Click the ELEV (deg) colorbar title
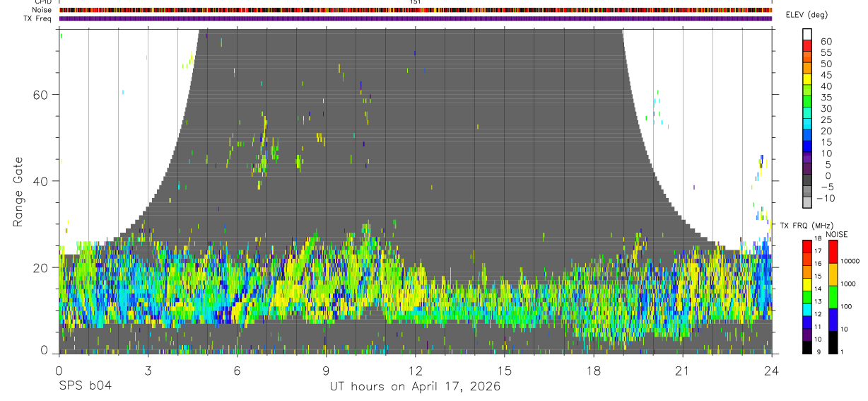The width and height of the screenshot is (868, 401). click(807, 15)
